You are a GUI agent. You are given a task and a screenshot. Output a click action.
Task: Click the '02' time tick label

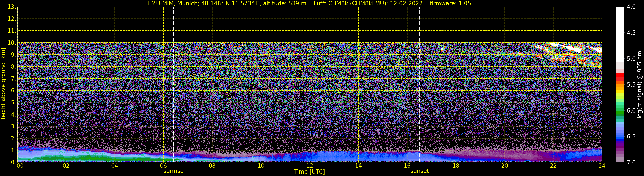pos(66,166)
